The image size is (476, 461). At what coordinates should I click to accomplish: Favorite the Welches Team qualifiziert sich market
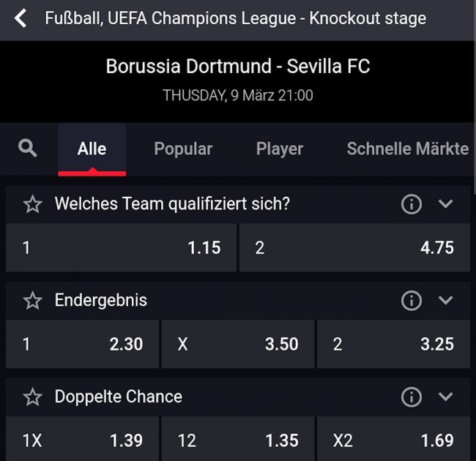tap(33, 204)
